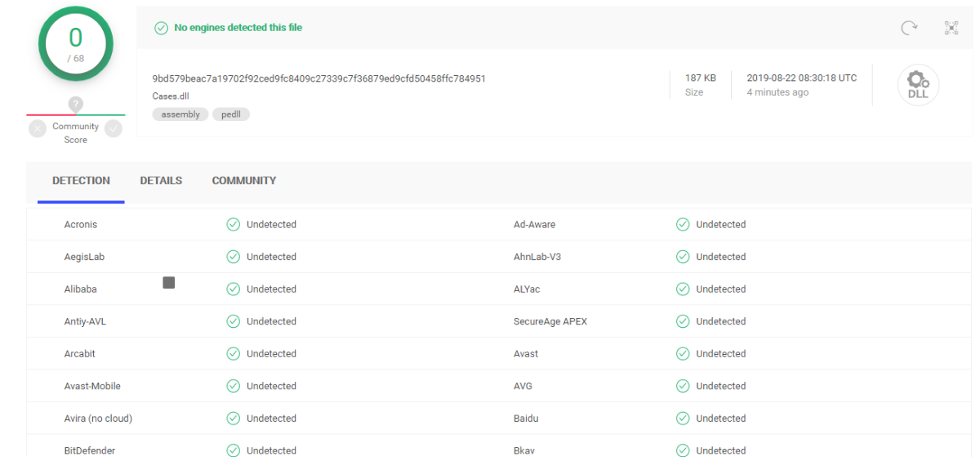Viewport: 980px width, 457px height.
Task: Click the community score question mark icon
Action: [76, 104]
